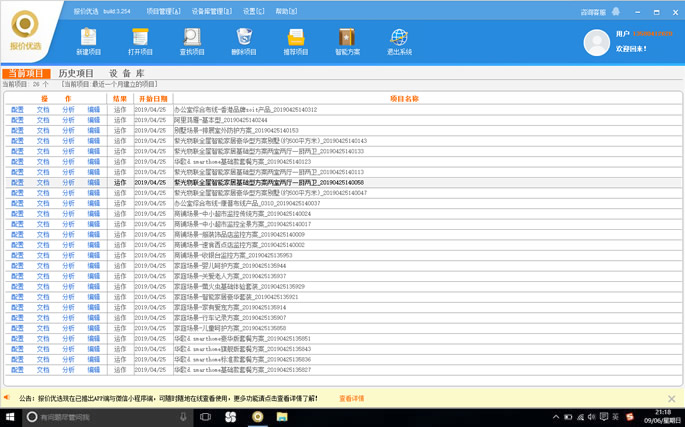This screenshot has height=427, width=685.
Task: Click 配置 link in the first project row
Action: 17,110
